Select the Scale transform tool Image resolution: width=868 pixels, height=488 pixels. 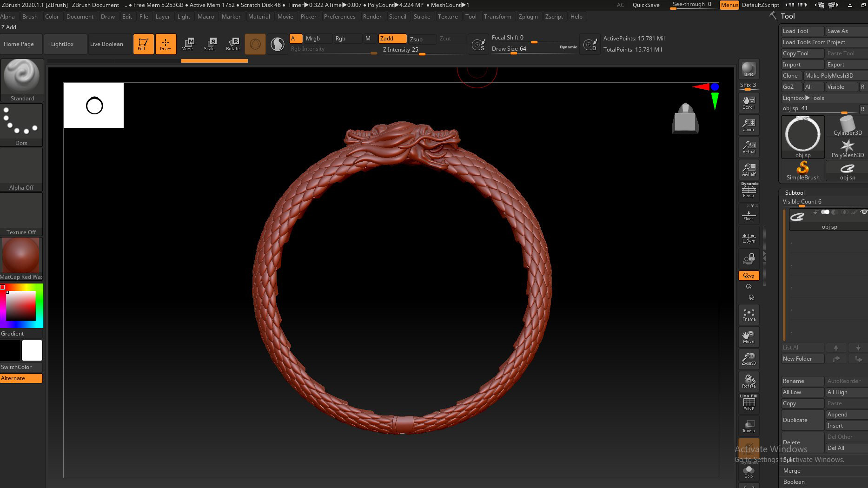pyautogui.click(x=209, y=44)
